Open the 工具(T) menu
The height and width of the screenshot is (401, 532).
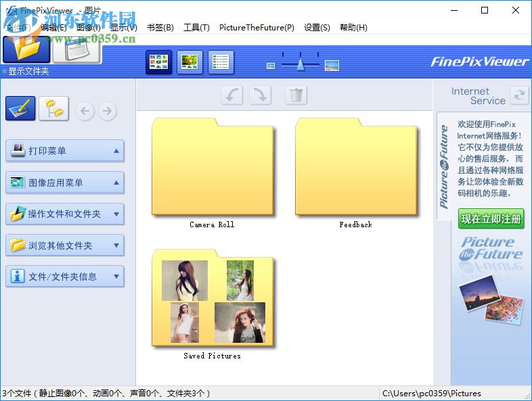(x=196, y=28)
